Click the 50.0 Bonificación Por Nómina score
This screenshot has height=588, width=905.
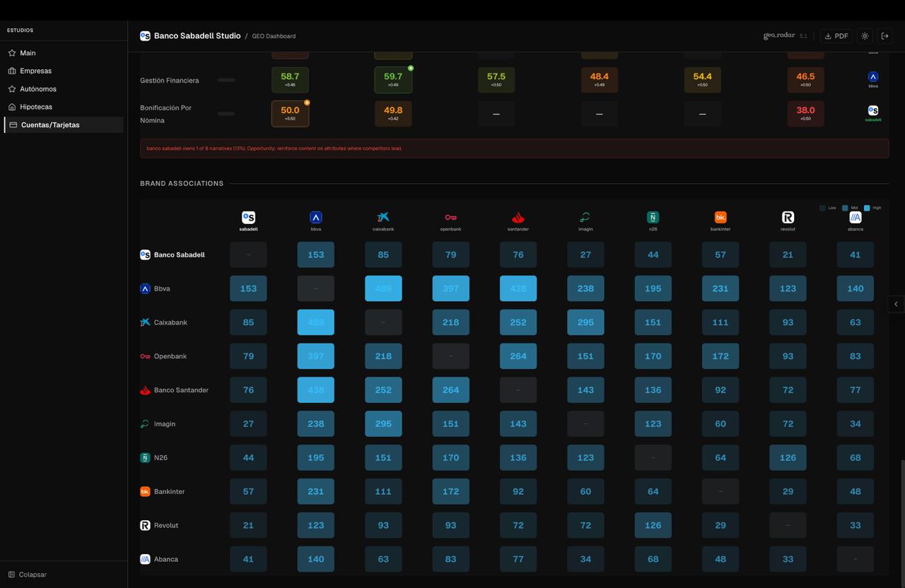(290, 113)
